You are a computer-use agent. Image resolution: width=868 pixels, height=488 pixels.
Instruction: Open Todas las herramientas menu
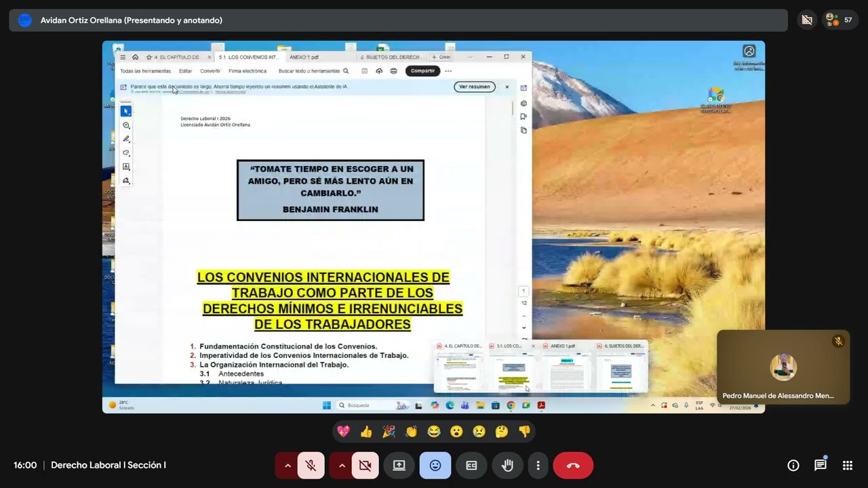click(x=145, y=71)
